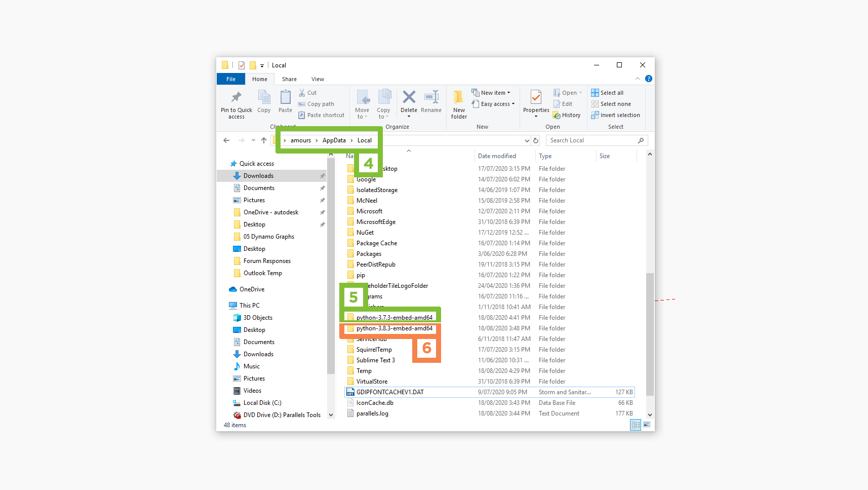
Task: Open the File tab
Action: pyautogui.click(x=231, y=79)
